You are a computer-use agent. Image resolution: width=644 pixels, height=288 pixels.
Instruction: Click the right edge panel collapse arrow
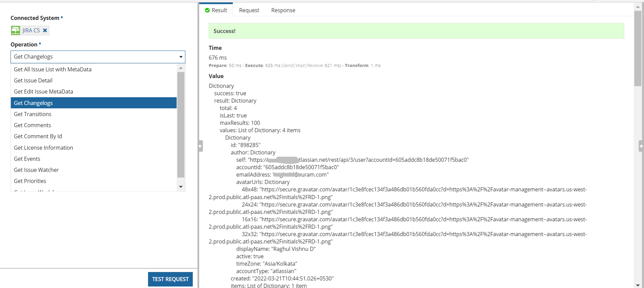coord(641,146)
